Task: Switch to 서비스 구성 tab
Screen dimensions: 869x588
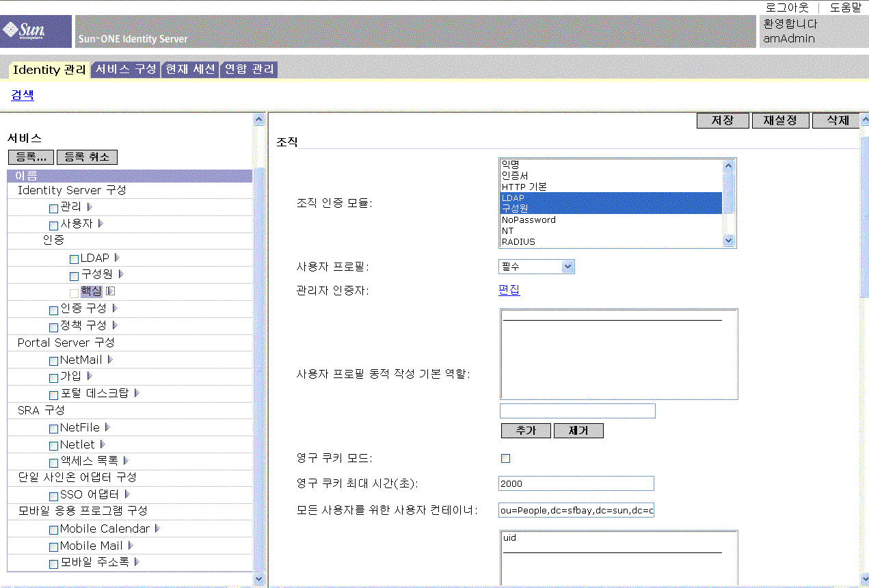Action: pyautogui.click(x=126, y=70)
